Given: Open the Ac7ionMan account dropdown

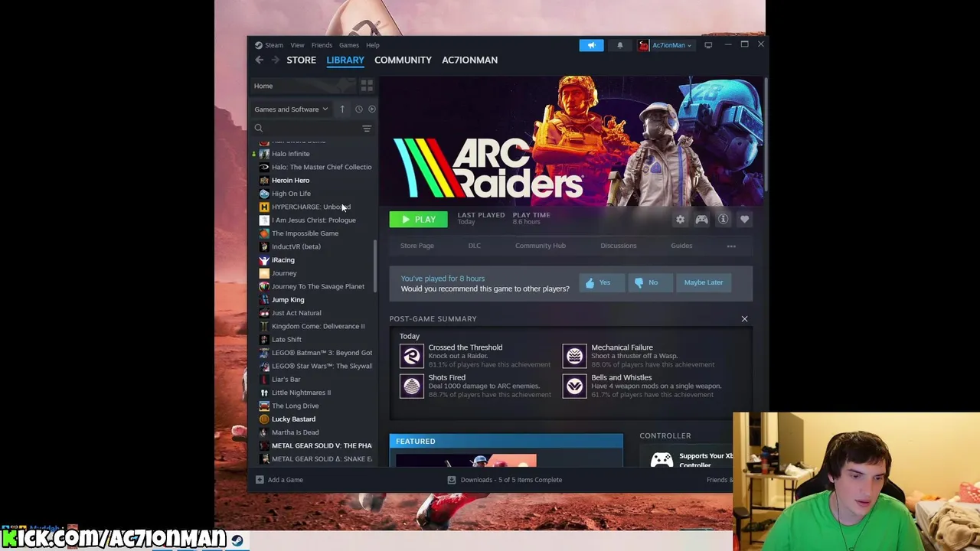Looking at the screenshot, I should 665,45.
